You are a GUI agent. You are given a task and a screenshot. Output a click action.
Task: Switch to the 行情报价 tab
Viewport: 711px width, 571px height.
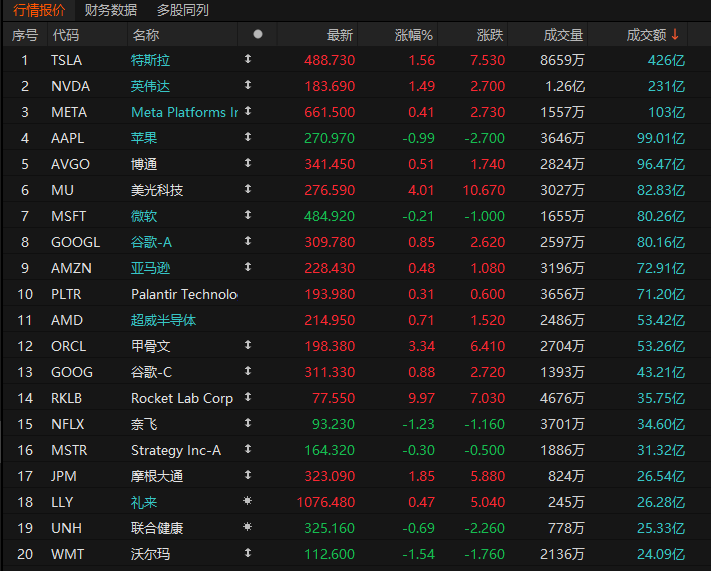click(39, 10)
